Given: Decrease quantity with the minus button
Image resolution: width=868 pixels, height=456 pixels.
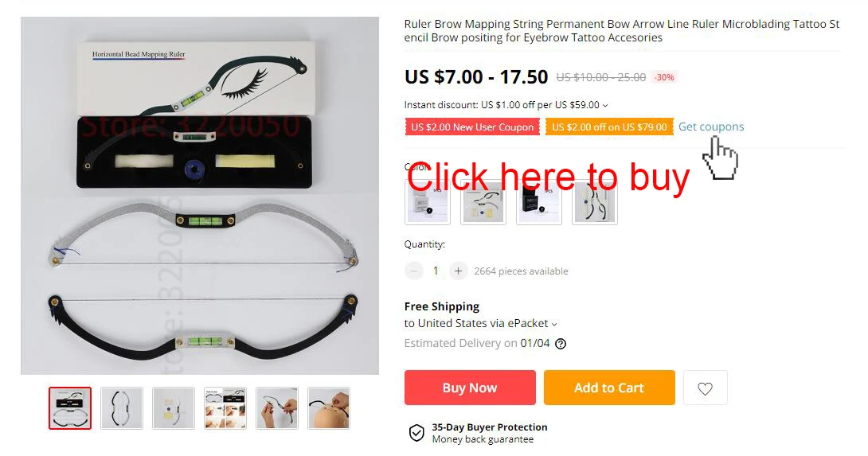Looking at the screenshot, I should [413, 271].
